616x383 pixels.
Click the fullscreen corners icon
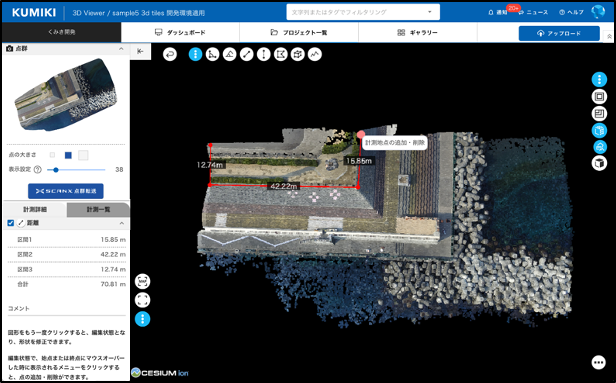click(x=142, y=300)
